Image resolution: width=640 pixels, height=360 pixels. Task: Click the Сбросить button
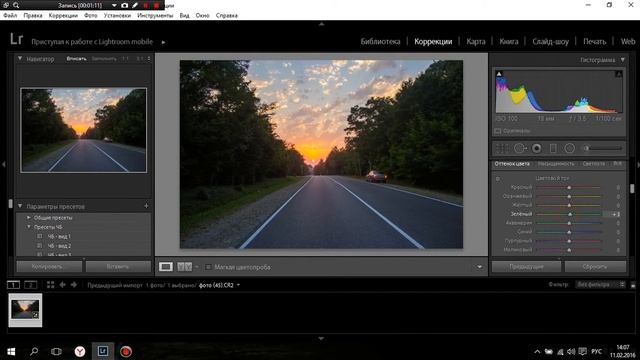click(x=596, y=267)
